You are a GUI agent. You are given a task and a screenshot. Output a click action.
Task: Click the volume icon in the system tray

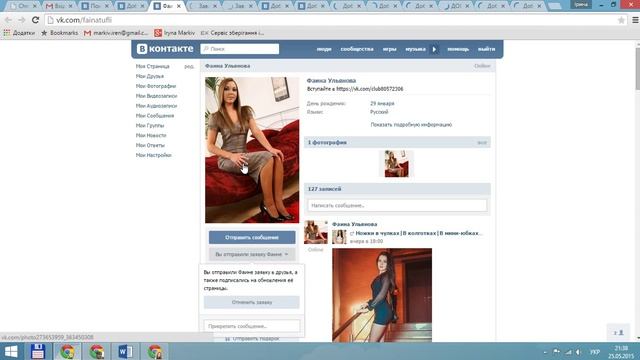578,352
